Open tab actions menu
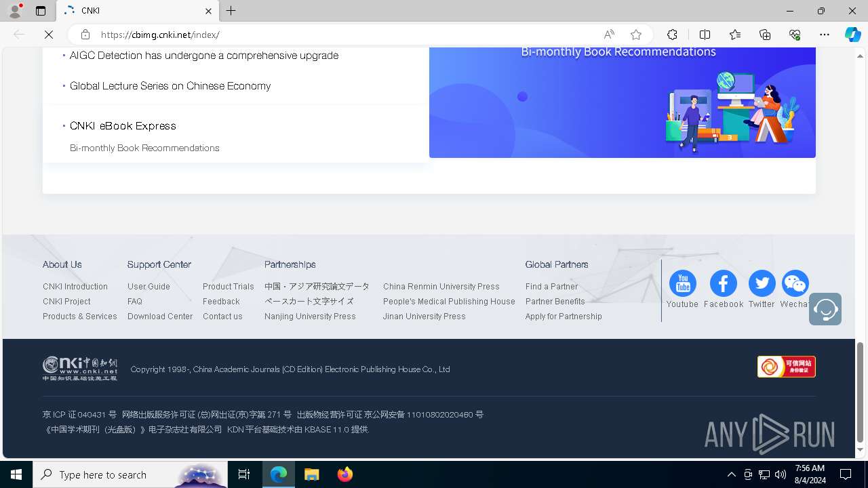Viewport: 868px width, 488px height. click(41, 11)
